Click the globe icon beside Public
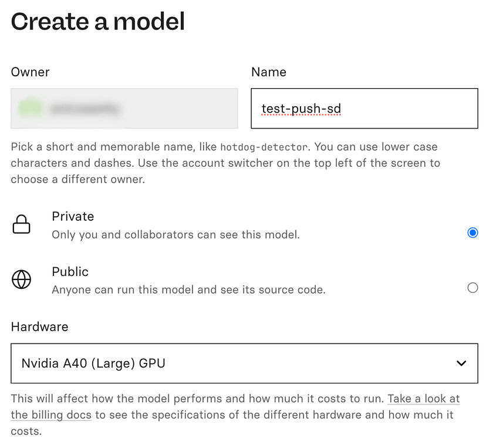Image resolution: width=493 pixels, height=448 pixels. click(22, 280)
